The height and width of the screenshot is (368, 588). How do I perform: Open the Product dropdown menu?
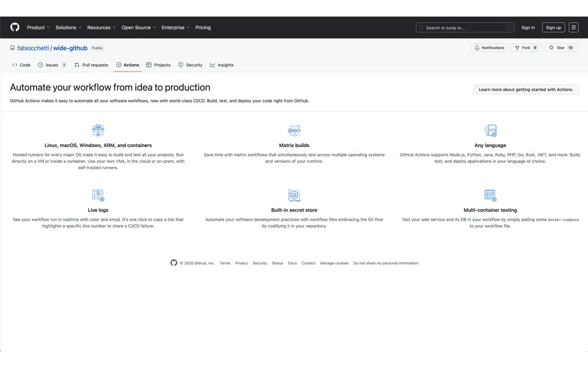click(x=39, y=28)
